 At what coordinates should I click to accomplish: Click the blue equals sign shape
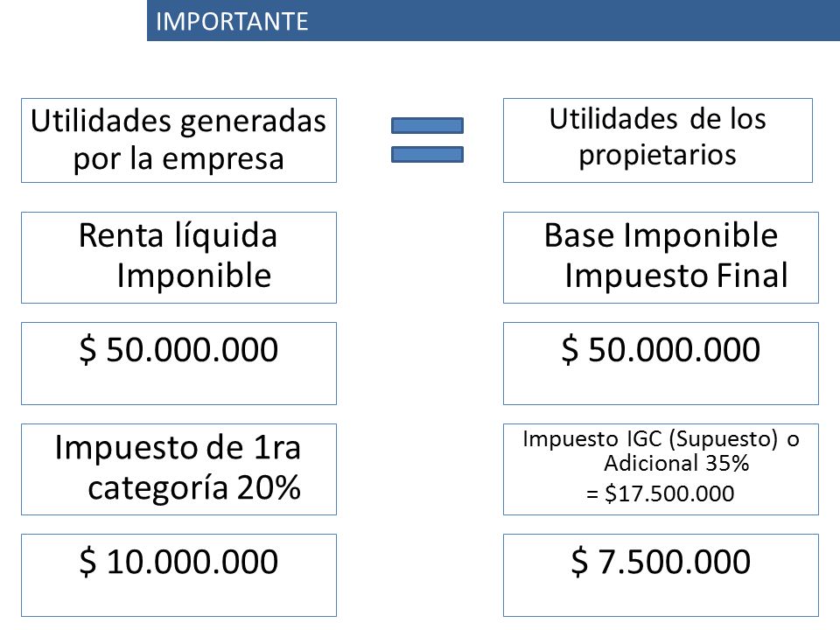click(427, 140)
